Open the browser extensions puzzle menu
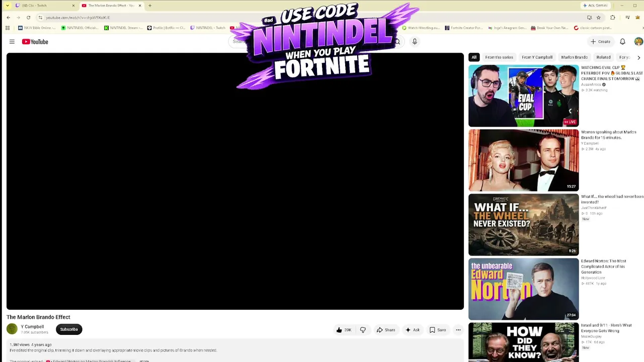The height and width of the screenshot is (362, 644). click(x=612, y=18)
